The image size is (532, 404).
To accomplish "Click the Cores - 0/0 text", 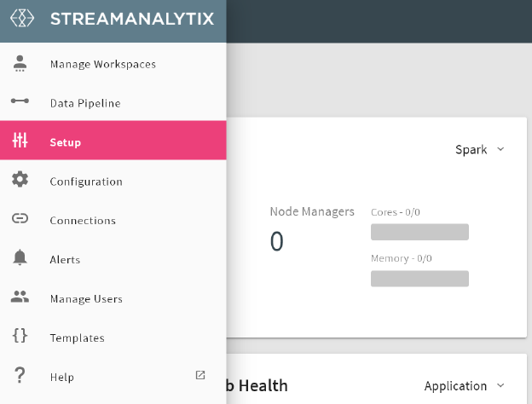I will tap(396, 212).
